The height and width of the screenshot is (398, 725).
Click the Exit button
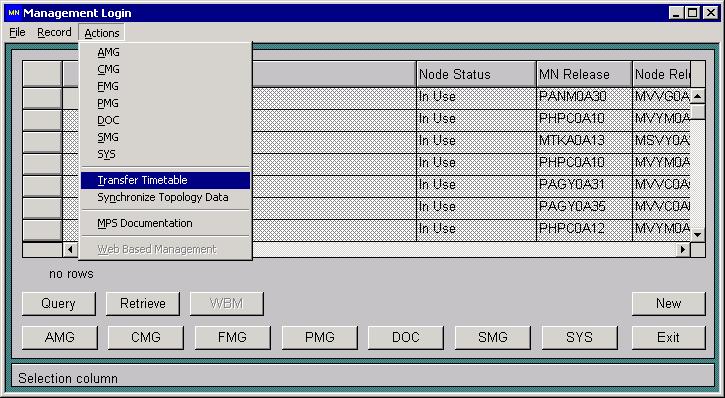click(x=669, y=337)
